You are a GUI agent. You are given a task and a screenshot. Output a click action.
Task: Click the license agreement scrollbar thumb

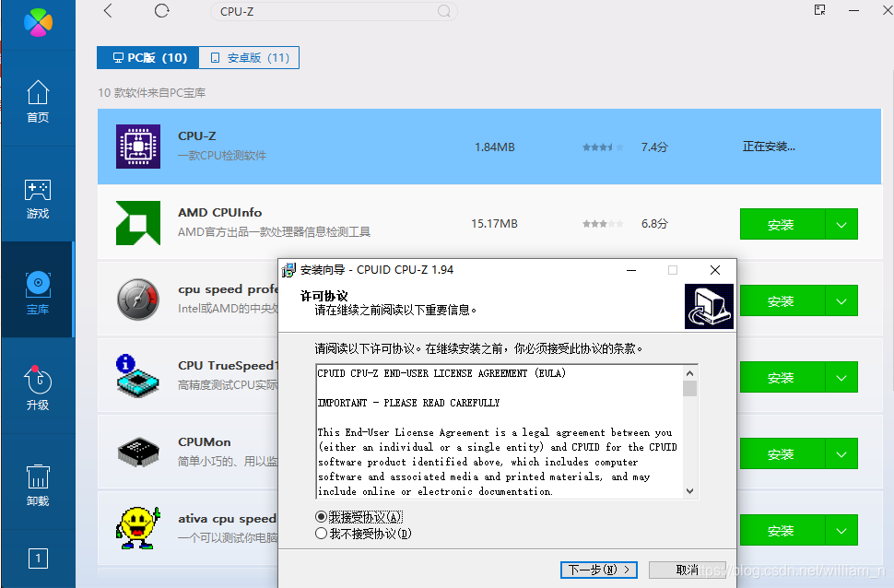[x=689, y=388]
